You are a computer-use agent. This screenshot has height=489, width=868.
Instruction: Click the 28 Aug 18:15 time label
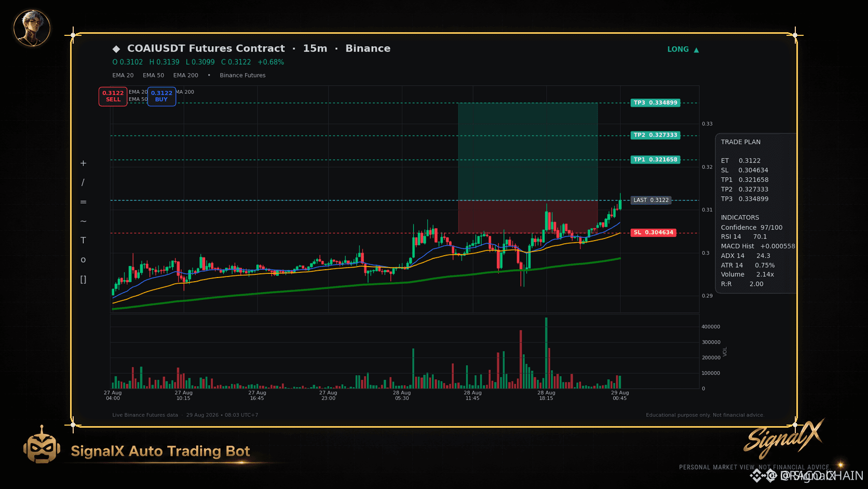pyautogui.click(x=546, y=395)
